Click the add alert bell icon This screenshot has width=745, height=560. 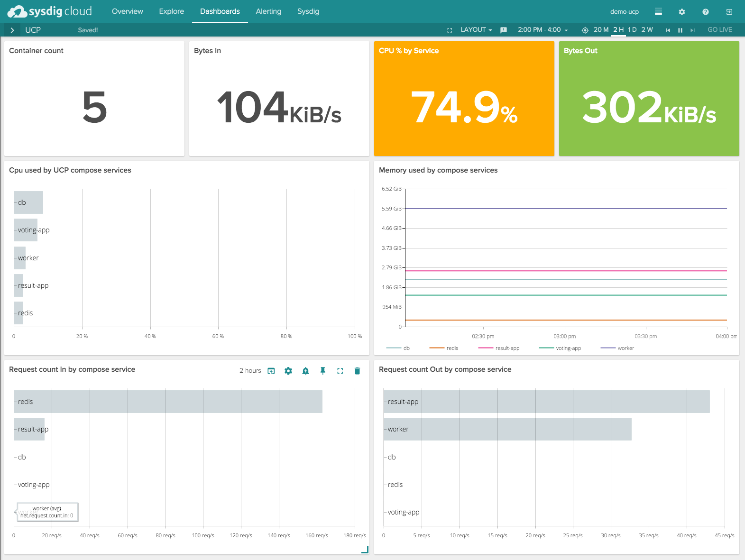pos(305,371)
